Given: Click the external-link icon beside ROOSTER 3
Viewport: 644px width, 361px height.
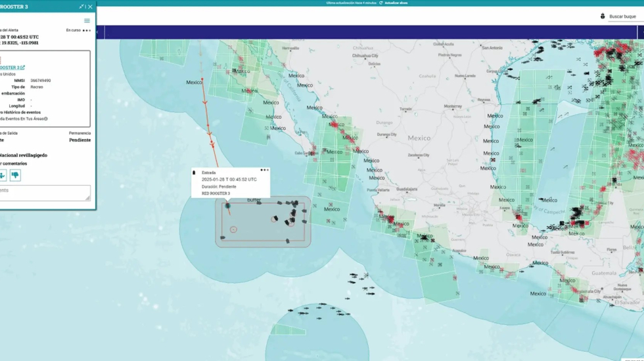Looking at the screenshot, I should (x=22, y=68).
